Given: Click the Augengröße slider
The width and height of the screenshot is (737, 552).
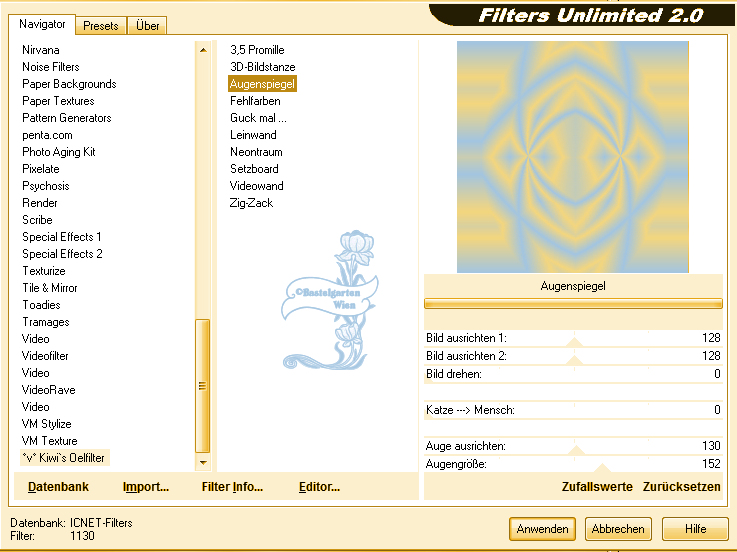Looking at the screenshot, I should (x=573, y=464).
